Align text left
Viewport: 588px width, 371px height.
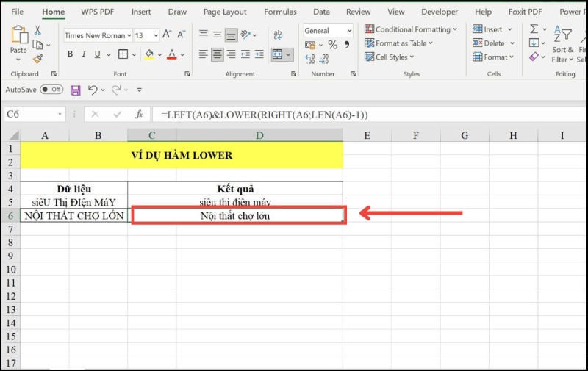pyautogui.click(x=204, y=54)
